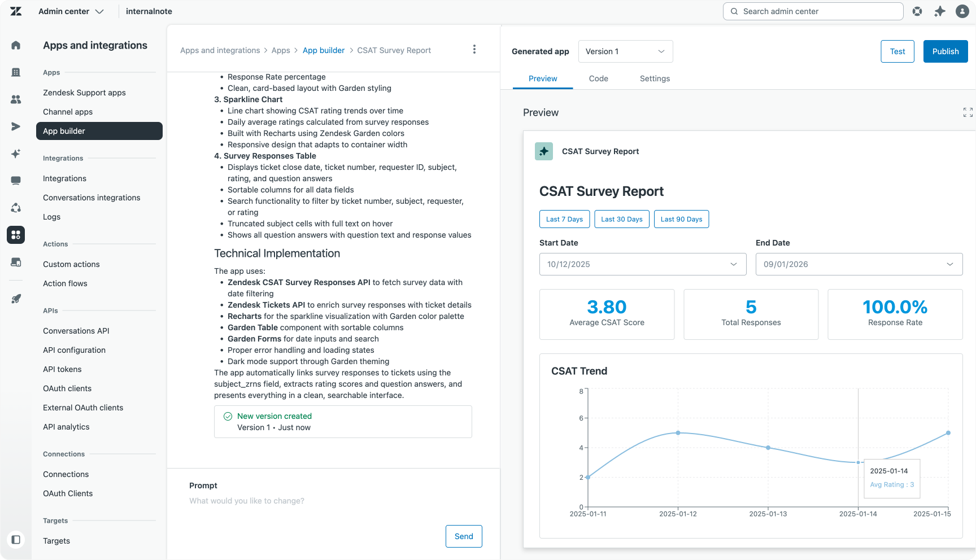
Task: Click the App builder breadcrumb link
Action: point(323,50)
